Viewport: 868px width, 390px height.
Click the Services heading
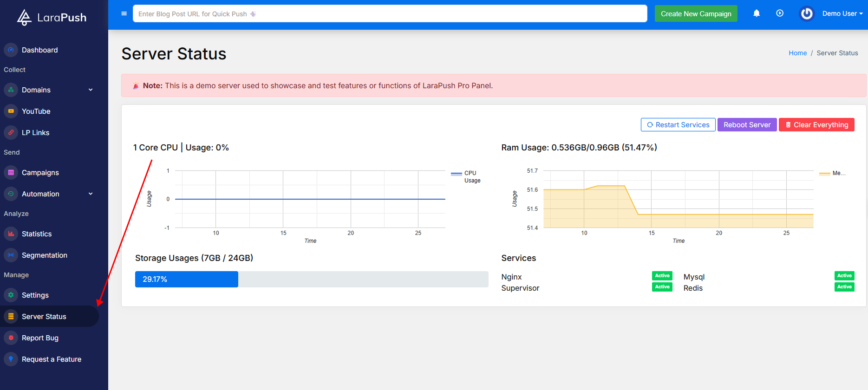pos(519,258)
